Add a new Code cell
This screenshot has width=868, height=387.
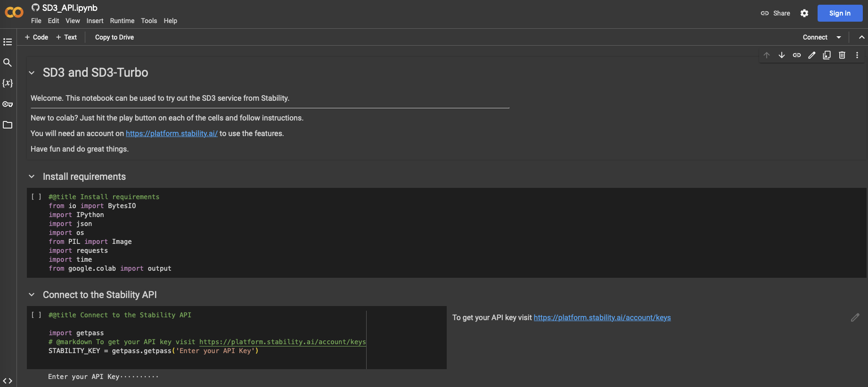click(x=36, y=37)
